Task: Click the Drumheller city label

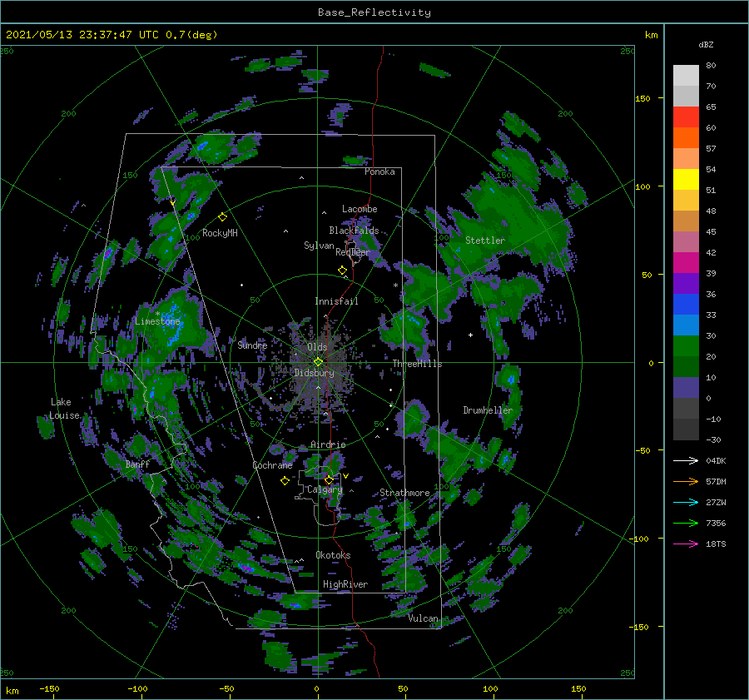Action: [x=488, y=410]
